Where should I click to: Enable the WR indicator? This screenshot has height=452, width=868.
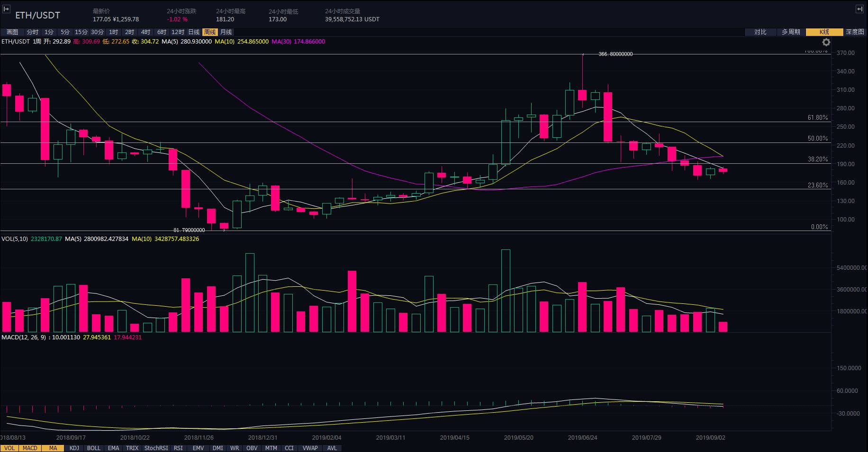(x=235, y=448)
